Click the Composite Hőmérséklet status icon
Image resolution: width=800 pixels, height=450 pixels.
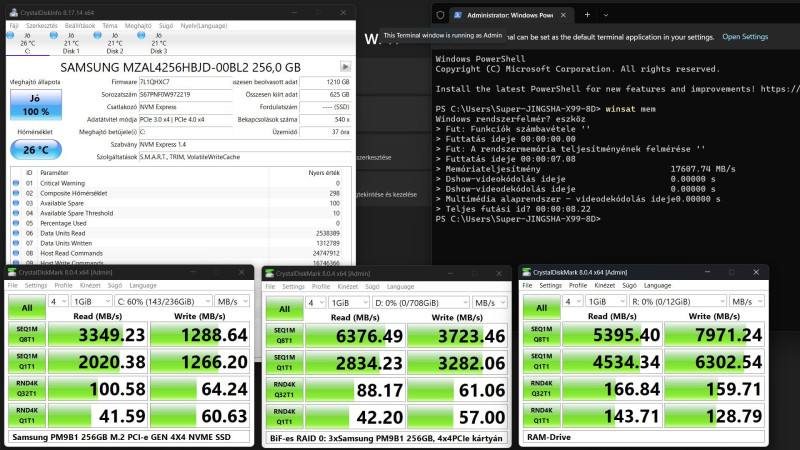(16, 193)
